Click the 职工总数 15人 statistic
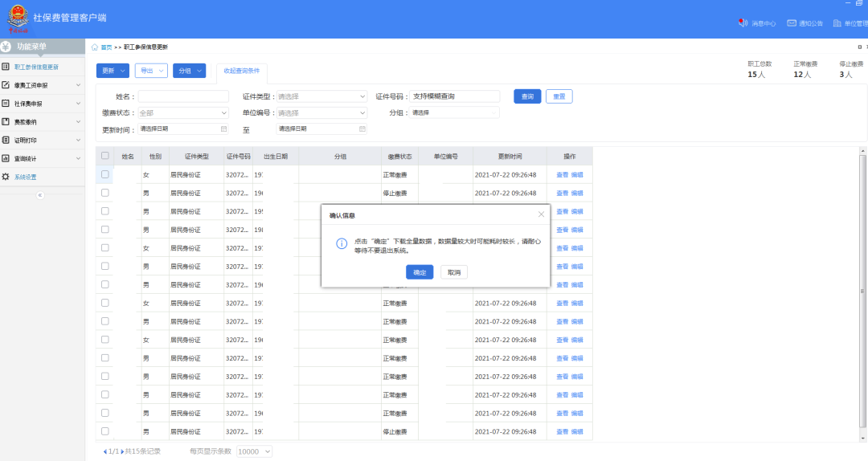This screenshot has height=461, width=868. [759, 70]
